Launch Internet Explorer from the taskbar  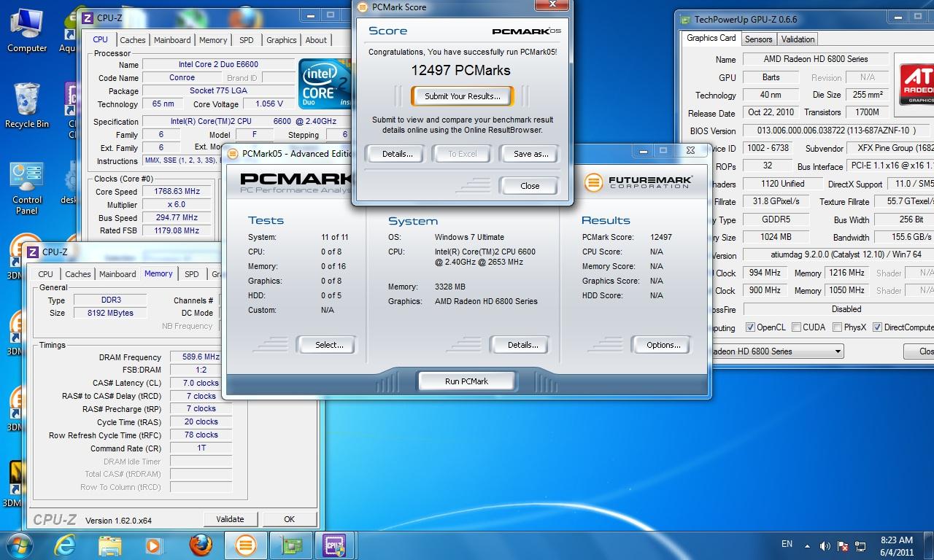coord(65,545)
